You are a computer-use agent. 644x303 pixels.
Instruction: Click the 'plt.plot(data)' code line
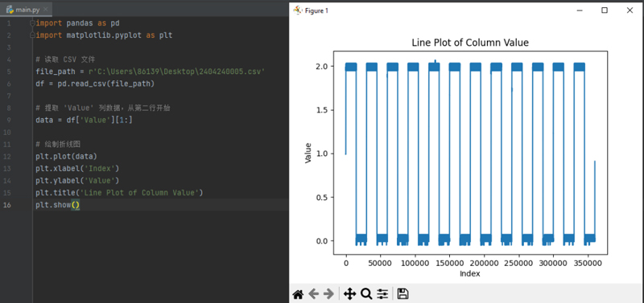coord(67,156)
